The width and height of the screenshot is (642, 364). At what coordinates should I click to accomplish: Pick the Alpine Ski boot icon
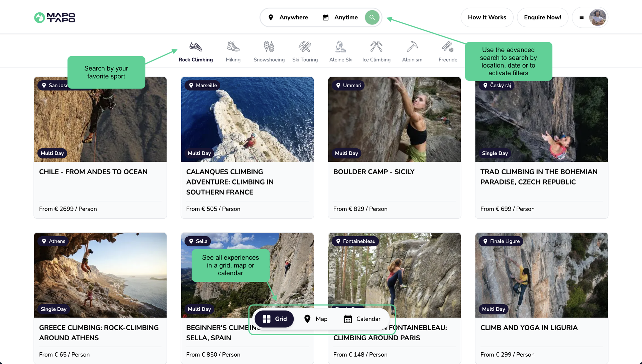click(x=341, y=47)
